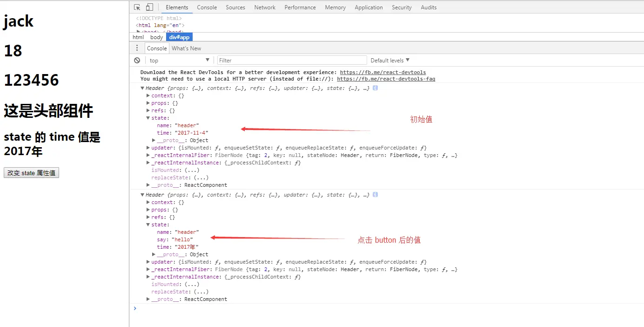The image size is (644, 327).
Task: Click the 123456 heading on the page
Action: [31, 80]
